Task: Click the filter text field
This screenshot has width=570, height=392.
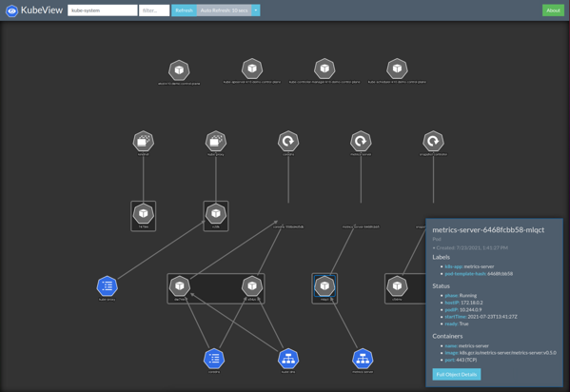Action: coord(154,10)
